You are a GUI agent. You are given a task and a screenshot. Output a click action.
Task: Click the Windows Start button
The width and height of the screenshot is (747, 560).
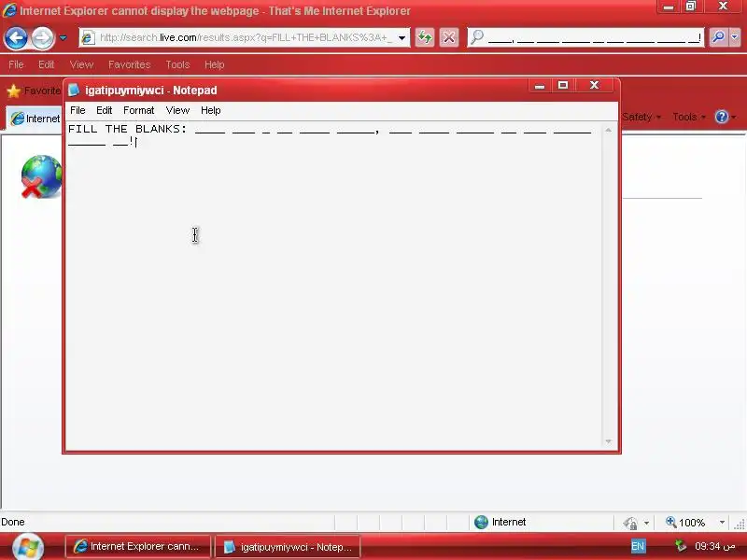point(28,547)
